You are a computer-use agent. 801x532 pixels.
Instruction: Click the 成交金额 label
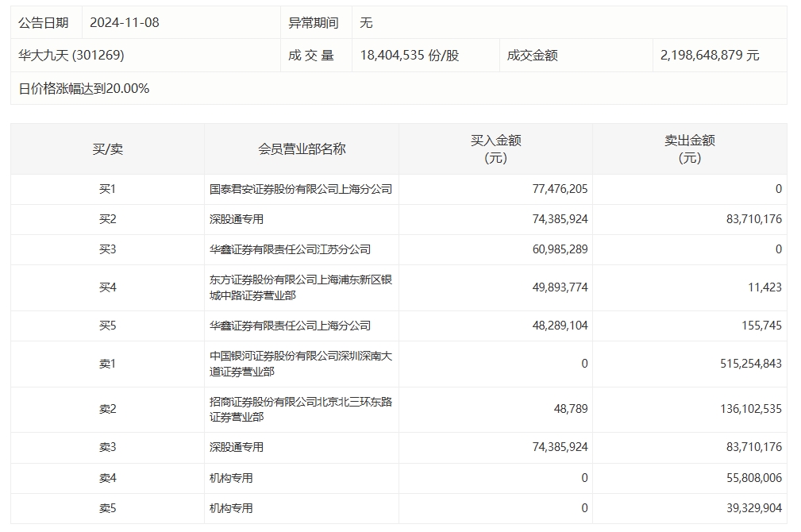(x=533, y=56)
